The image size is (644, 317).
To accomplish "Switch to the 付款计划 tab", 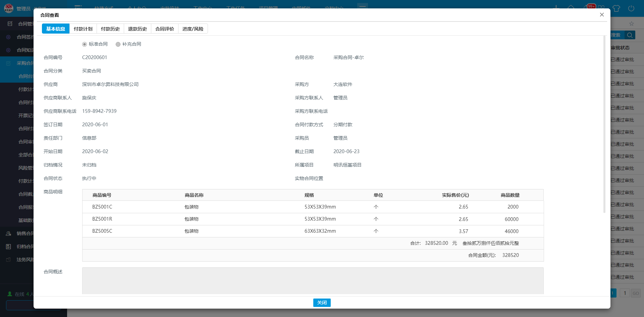I will coord(83,29).
